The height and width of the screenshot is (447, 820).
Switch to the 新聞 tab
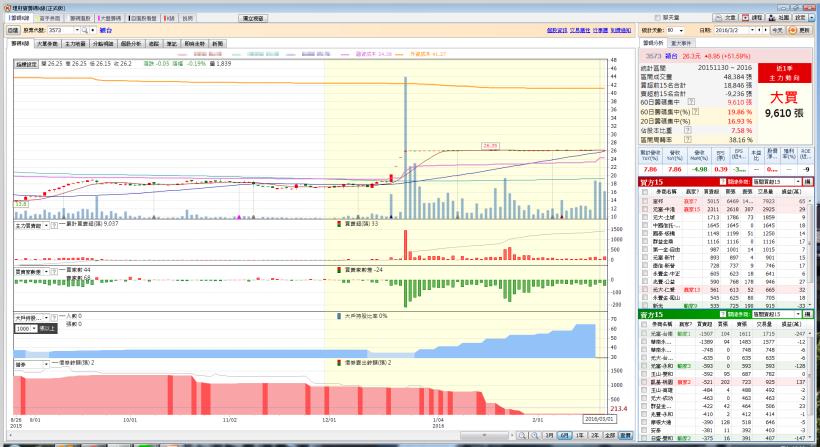click(217, 44)
